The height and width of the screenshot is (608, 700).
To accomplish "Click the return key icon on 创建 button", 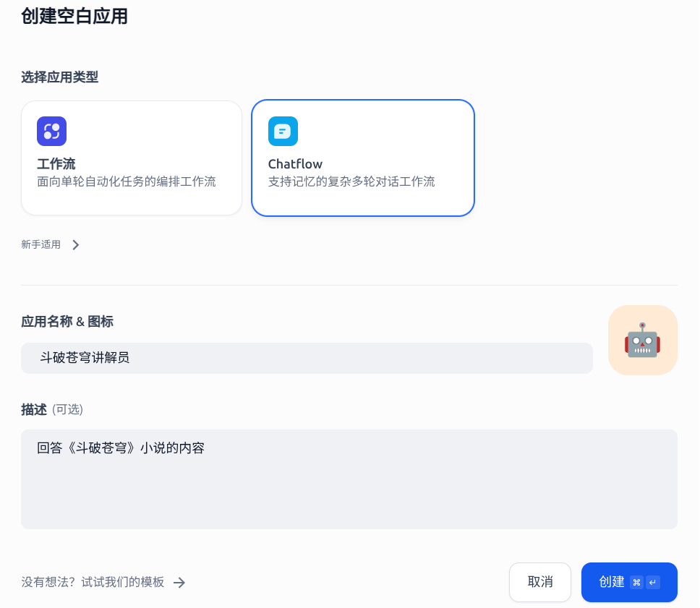I will [653, 582].
